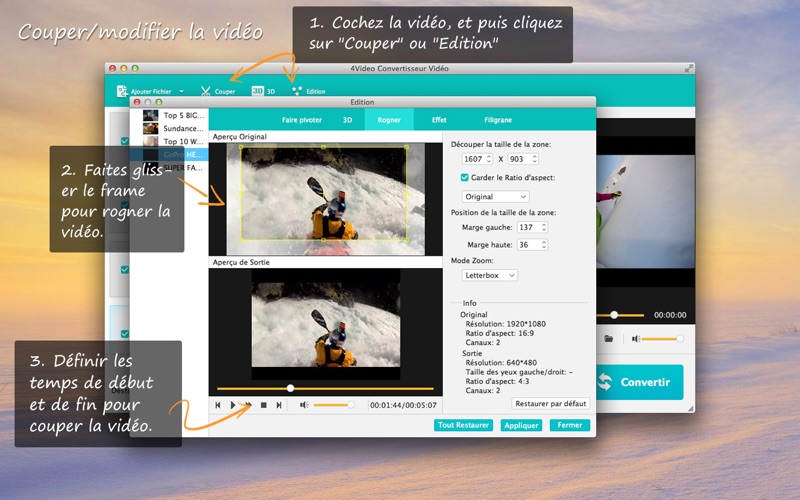This screenshot has width=800, height=500.
Task: Toggle the topmost file checkbox in main window
Action: pos(124,141)
